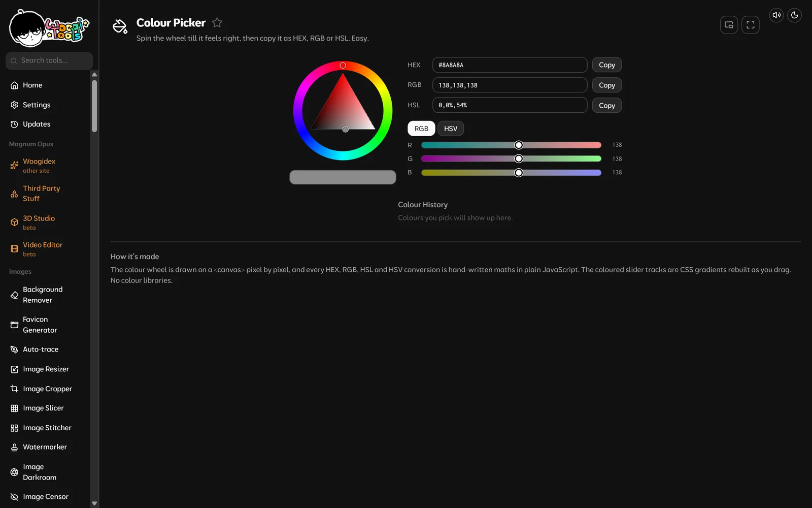The width and height of the screenshot is (812, 508).
Task: Click the Watermarker stamp icon
Action: pyautogui.click(x=14, y=447)
